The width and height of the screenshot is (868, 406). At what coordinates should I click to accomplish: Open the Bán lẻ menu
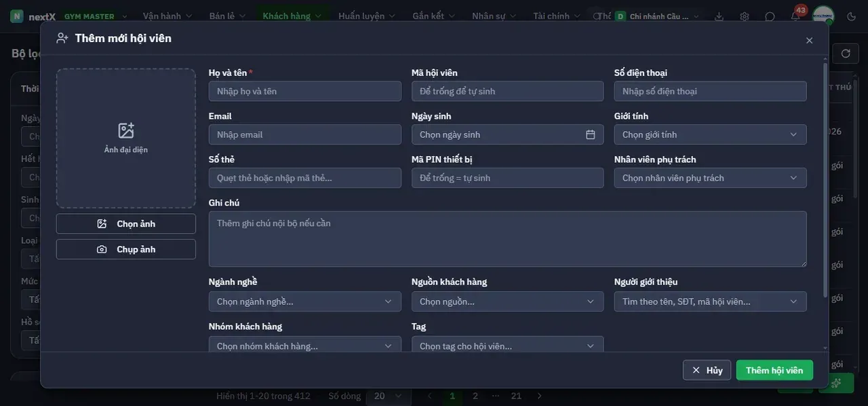pos(226,16)
